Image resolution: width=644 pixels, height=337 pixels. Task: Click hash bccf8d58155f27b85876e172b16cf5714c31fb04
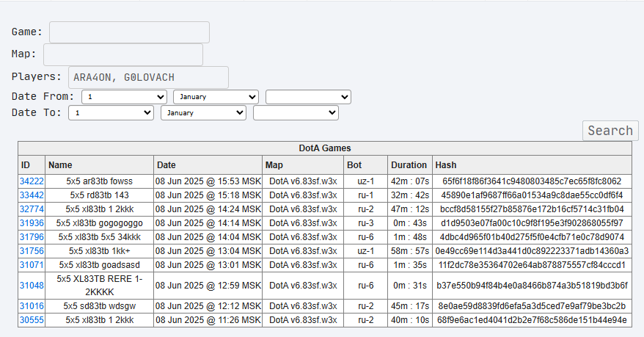532,209
